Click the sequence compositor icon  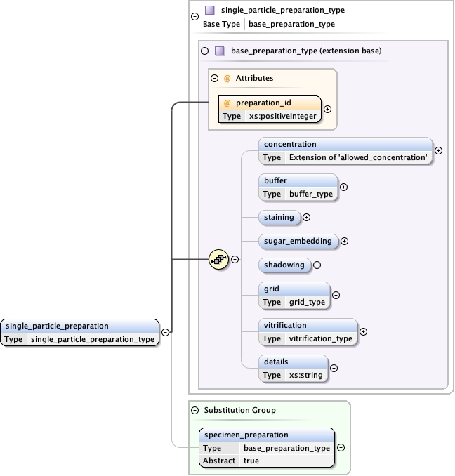click(219, 259)
